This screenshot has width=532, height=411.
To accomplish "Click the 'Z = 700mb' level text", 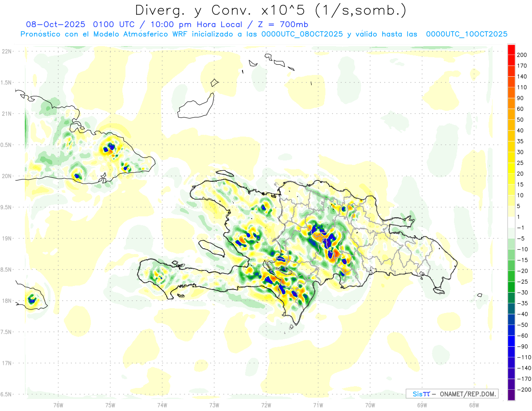I will [281, 25].
